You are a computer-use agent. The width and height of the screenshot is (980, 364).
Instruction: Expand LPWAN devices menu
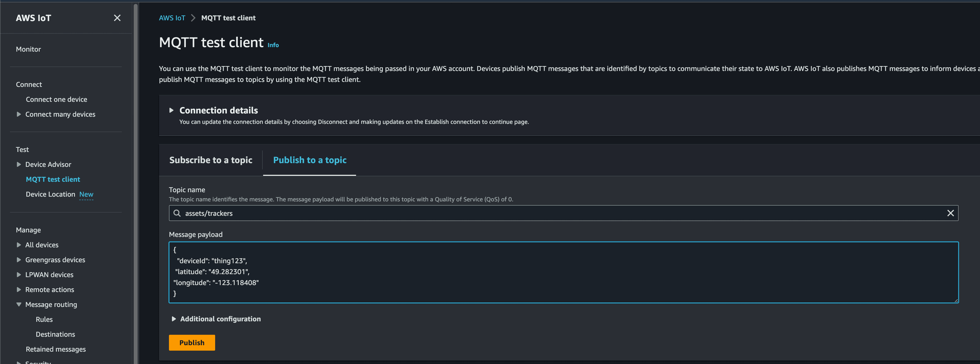click(x=19, y=275)
